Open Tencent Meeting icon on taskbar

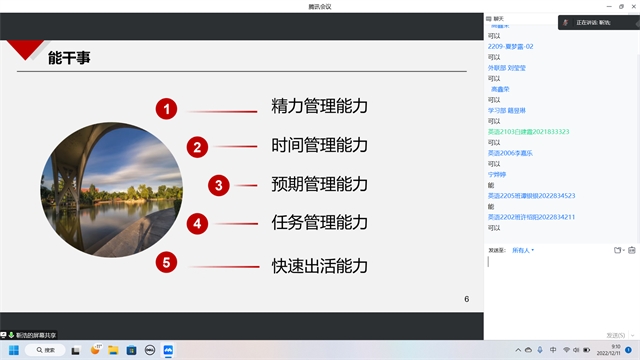[168, 350]
